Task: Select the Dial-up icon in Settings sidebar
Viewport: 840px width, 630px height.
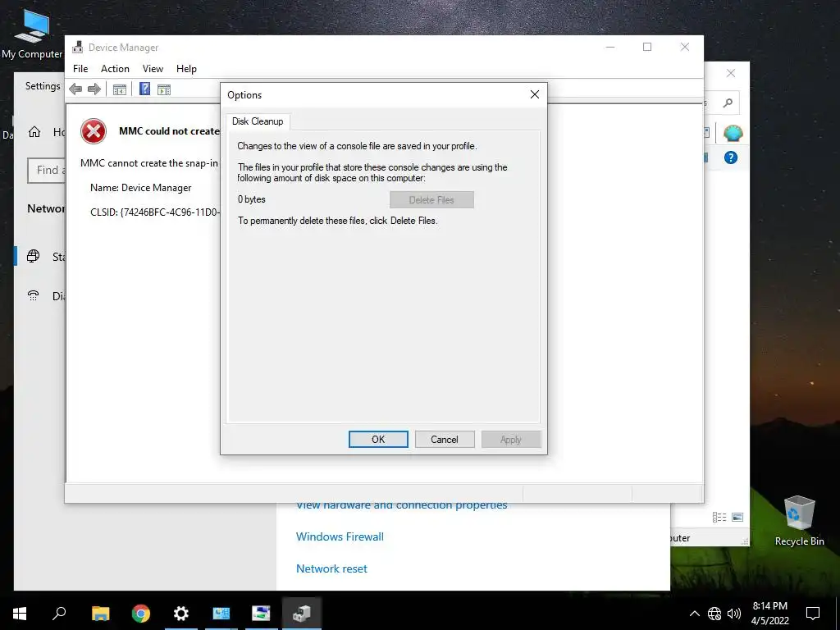Action: [x=33, y=295]
